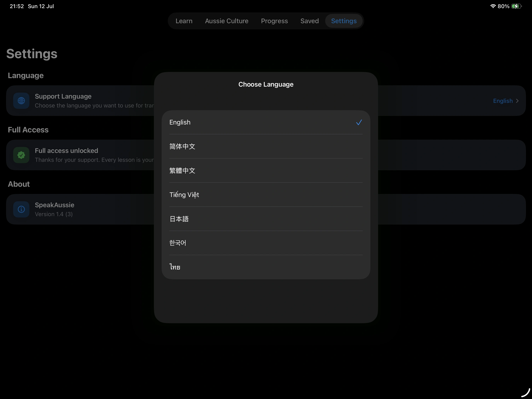Viewport: 532px width, 399px height.
Task: Tap the Language section header
Action: pos(26,76)
